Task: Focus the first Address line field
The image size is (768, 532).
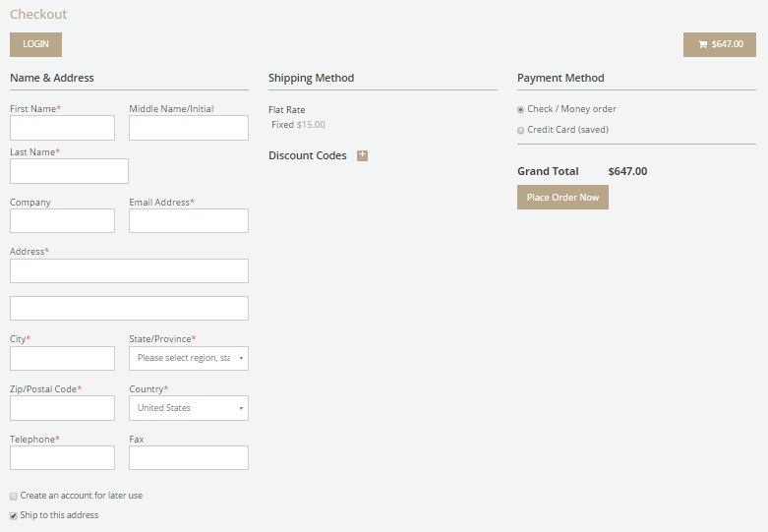Action: point(129,270)
